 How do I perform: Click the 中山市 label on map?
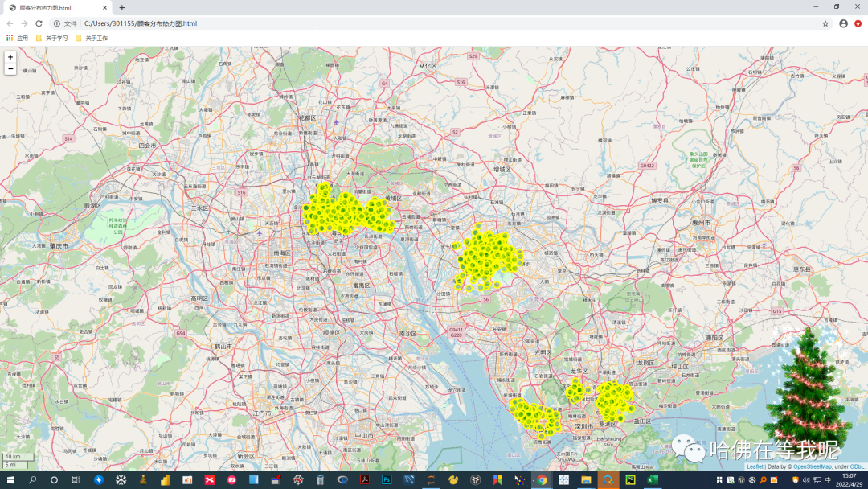pos(364,435)
